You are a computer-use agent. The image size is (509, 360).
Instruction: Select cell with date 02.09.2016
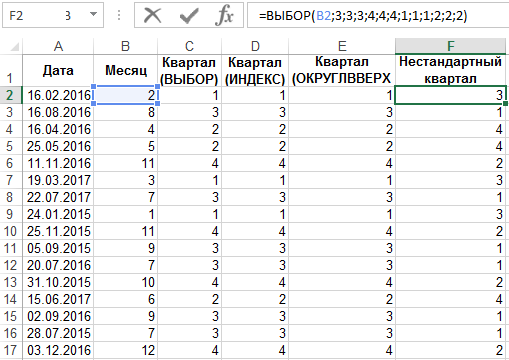58,316
